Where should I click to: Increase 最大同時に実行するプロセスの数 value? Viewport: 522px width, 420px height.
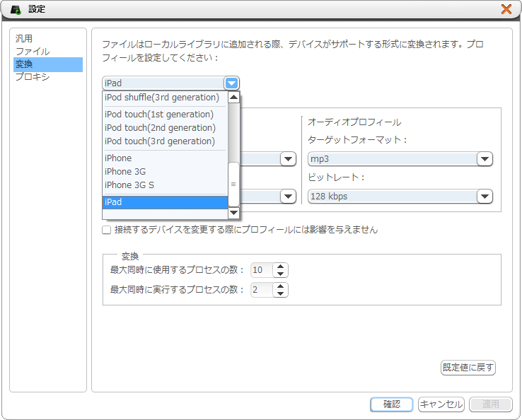click(280, 286)
